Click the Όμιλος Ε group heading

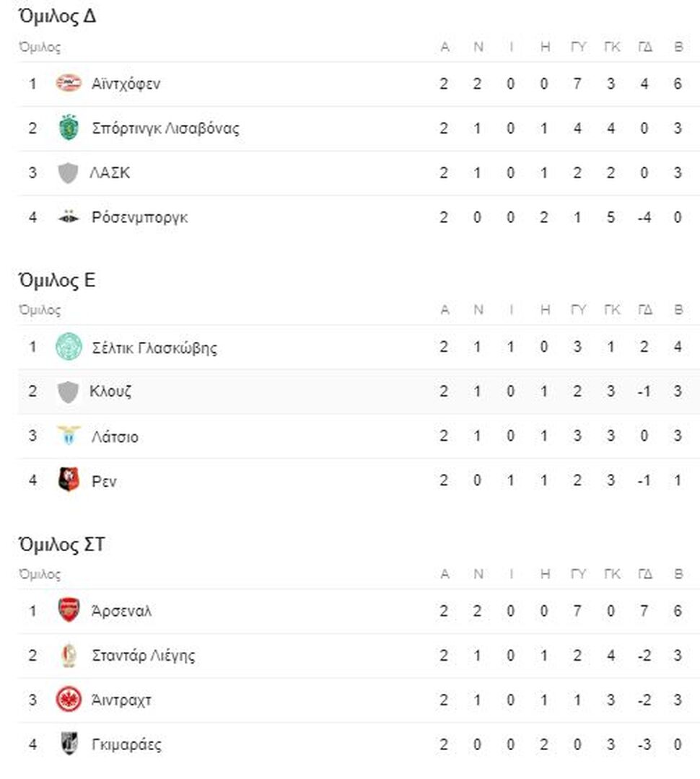coord(57,280)
